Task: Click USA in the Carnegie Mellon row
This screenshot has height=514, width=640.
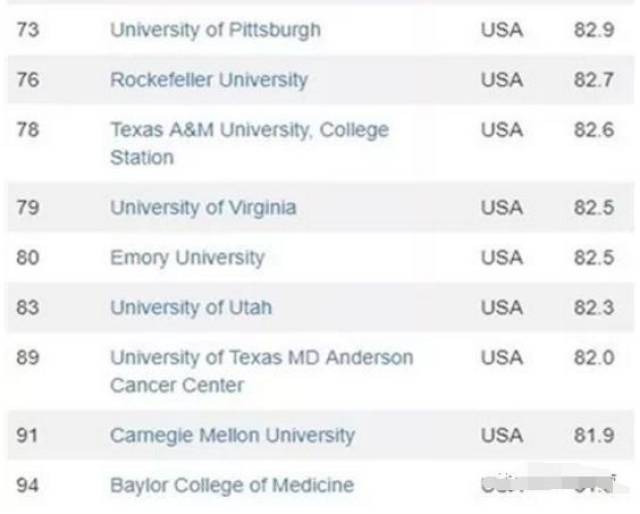Action: [501, 435]
